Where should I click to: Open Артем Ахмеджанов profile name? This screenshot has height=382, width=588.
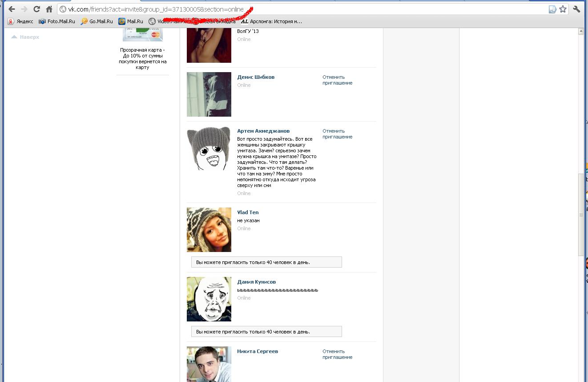click(x=263, y=131)
